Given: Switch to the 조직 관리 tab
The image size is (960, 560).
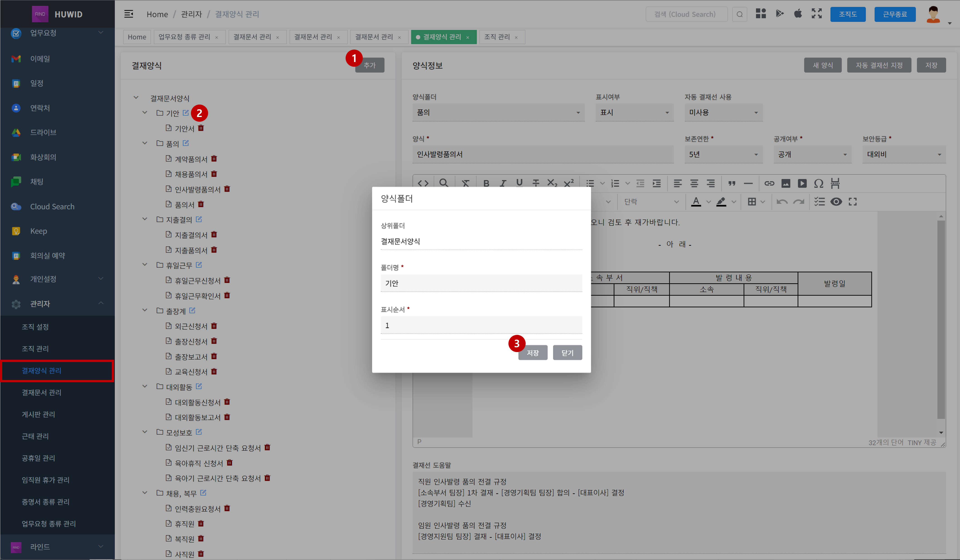Looking at the screenshot, I should [497, 37].
